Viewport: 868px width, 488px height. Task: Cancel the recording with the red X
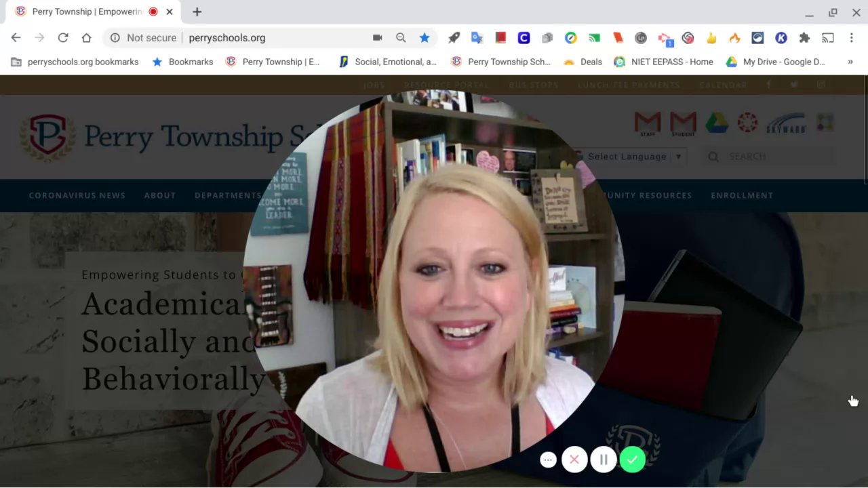[x=574, y=460]
